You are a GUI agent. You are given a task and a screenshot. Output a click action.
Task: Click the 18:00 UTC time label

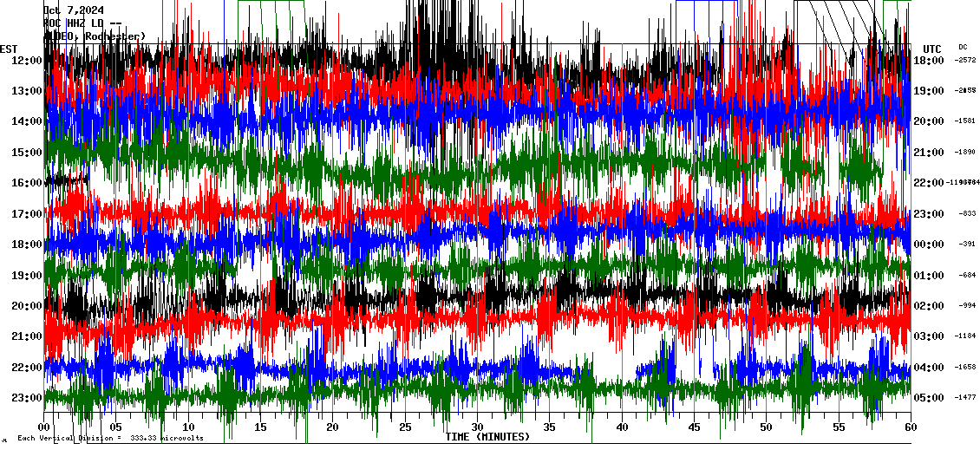pyautogui.click(x=930, y=61)
